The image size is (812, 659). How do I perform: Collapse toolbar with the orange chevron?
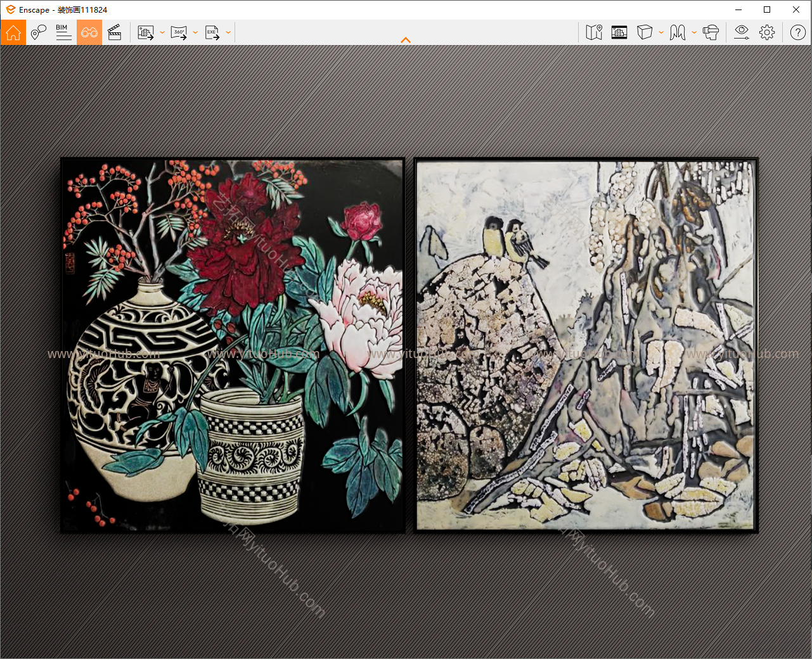point(406,40)
